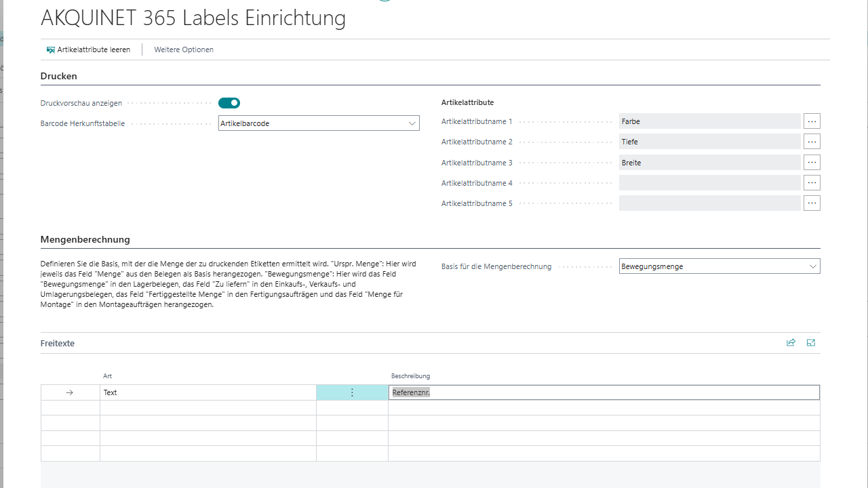Toggle Druckvorschau anzeigen switch

[229, 103]
